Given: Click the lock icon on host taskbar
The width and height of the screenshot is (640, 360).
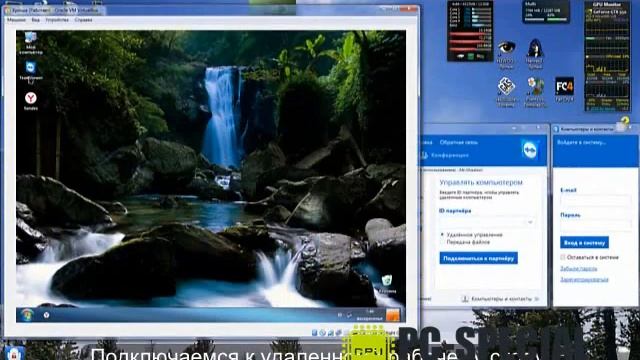Looking at the screenshot, I should tap(14, 353).
